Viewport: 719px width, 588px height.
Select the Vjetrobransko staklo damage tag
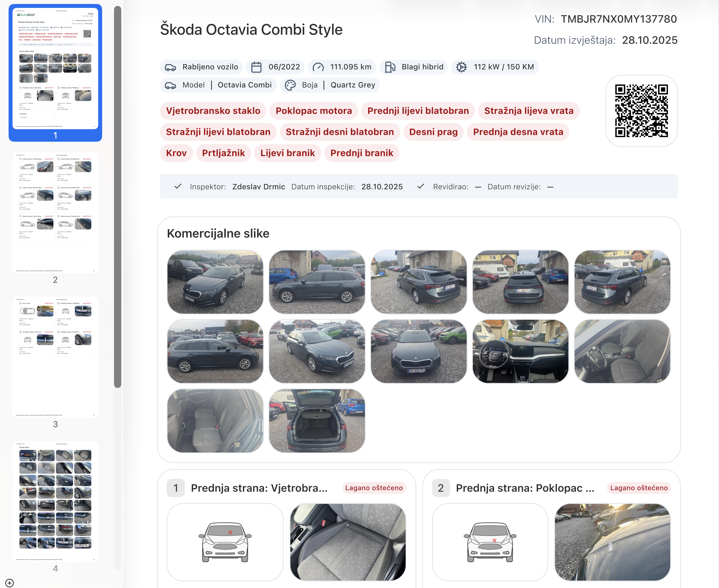pyautogui.click(x=213, y=111)
